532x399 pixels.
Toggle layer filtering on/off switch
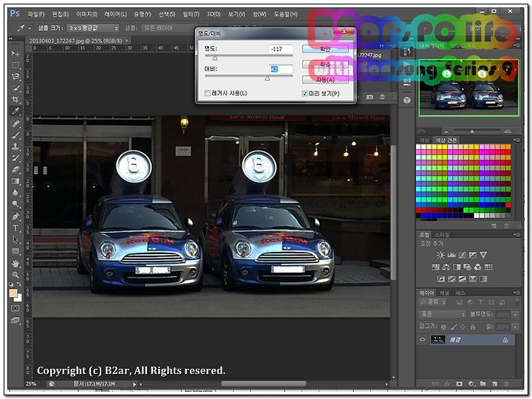[517, 301]
